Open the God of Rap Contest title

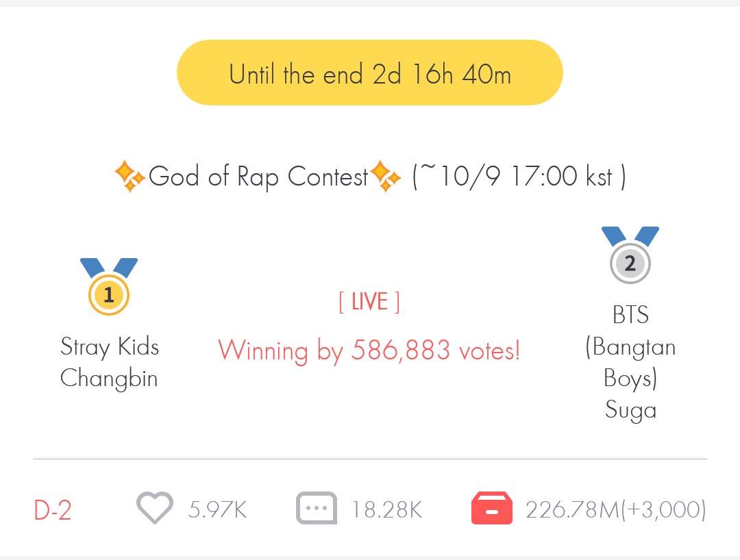pos(258,177)
